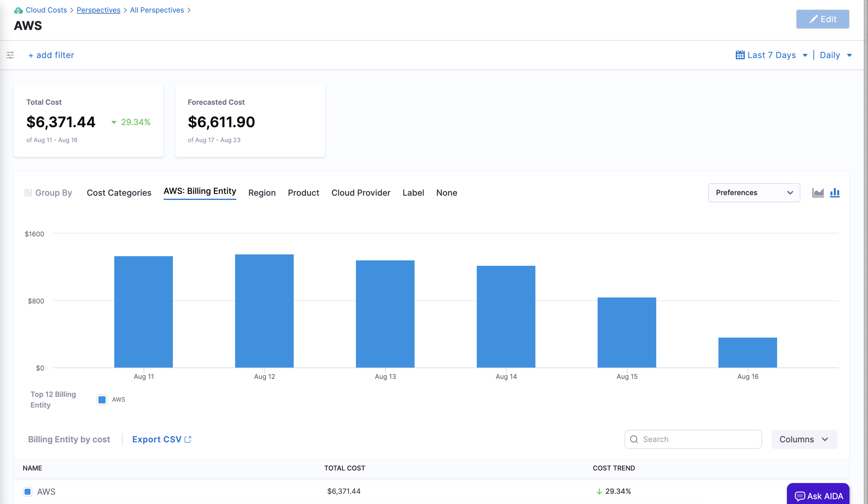Click the Aug 15 bar in the chart
Image resolution: width=868 pixels, height=504 pixels.
627,333
